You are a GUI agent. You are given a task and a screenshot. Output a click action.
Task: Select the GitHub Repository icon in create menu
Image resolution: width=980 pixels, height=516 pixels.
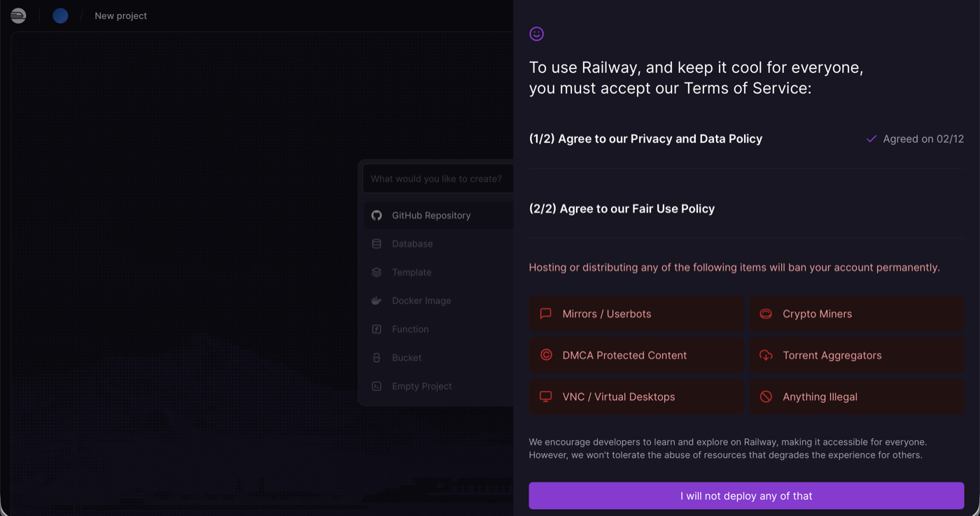pos(377,215)
